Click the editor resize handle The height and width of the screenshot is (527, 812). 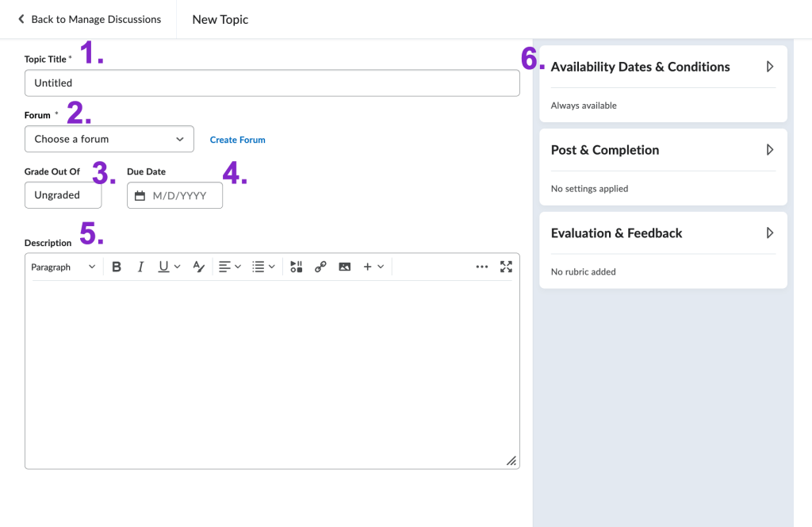(x=511, y=460)
